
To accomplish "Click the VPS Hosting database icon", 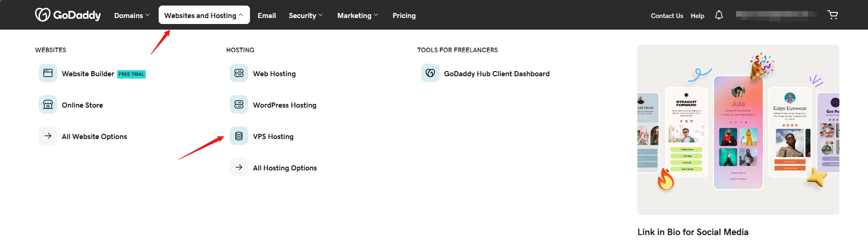I will tap(239, 136).
